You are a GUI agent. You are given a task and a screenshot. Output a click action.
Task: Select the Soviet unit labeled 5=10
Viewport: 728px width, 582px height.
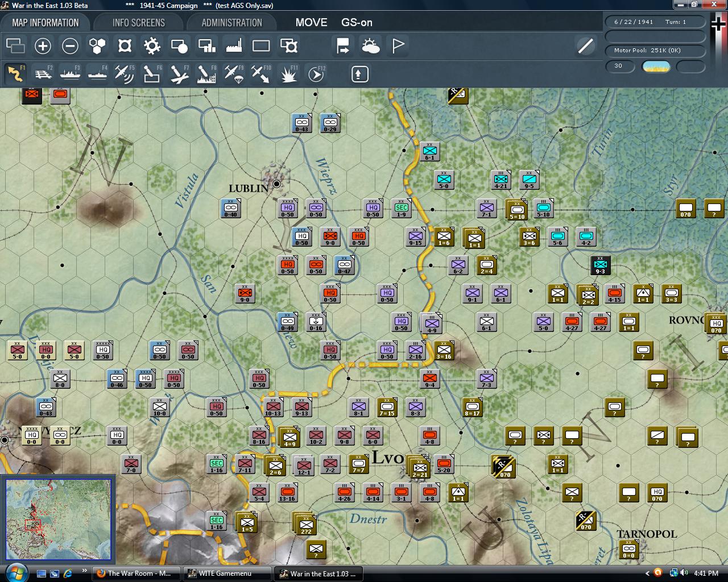[x=516, y=209]
